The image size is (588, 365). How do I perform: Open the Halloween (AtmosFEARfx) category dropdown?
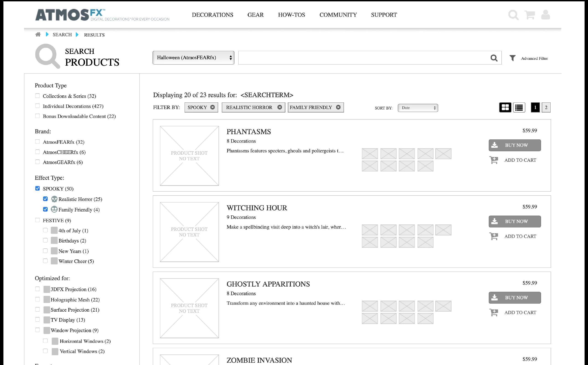point(193,58)
